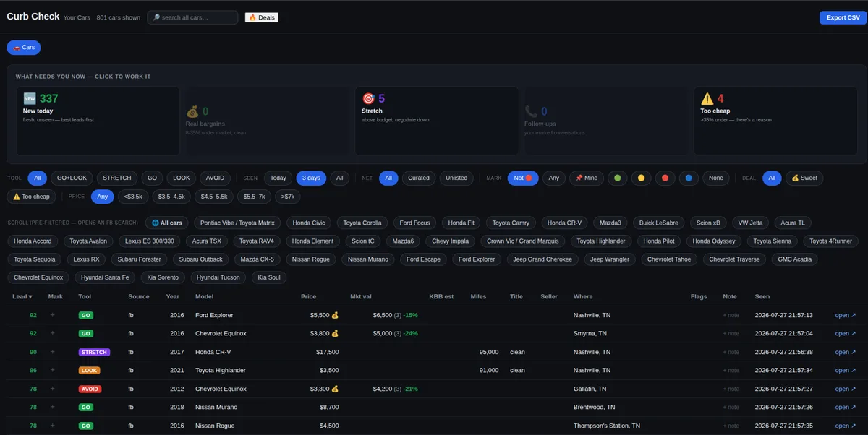
Task: Set Net filter to Curated
Action: (419, 178)
